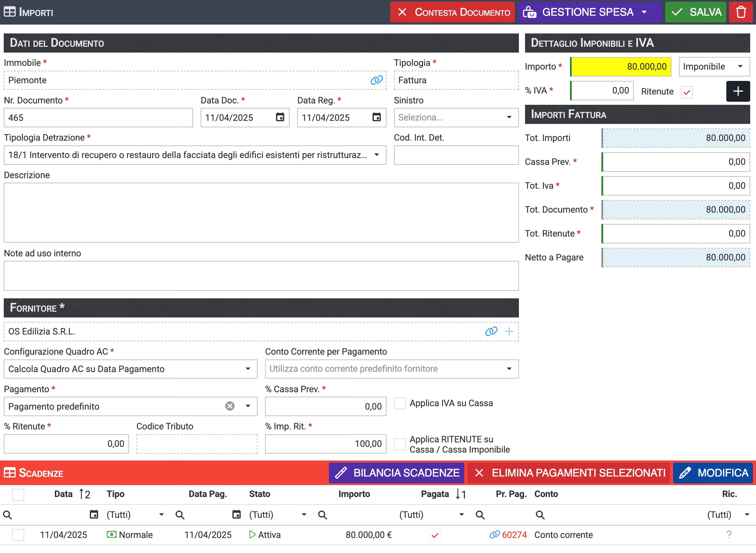Viewport: 756px width, 553px height.
Task: Clear Pagamento predefinito with X icon
Action: click(x=230, y=406)
